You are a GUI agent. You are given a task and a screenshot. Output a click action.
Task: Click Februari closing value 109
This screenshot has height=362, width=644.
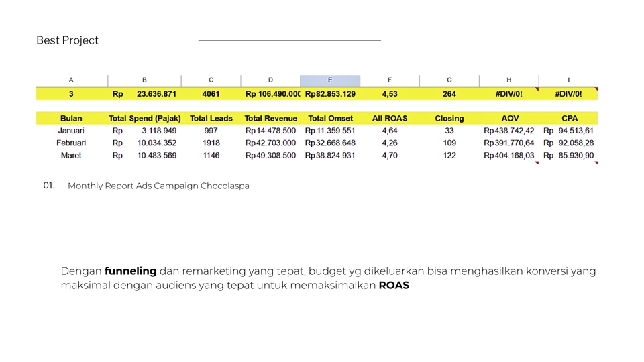coord(449,143)
